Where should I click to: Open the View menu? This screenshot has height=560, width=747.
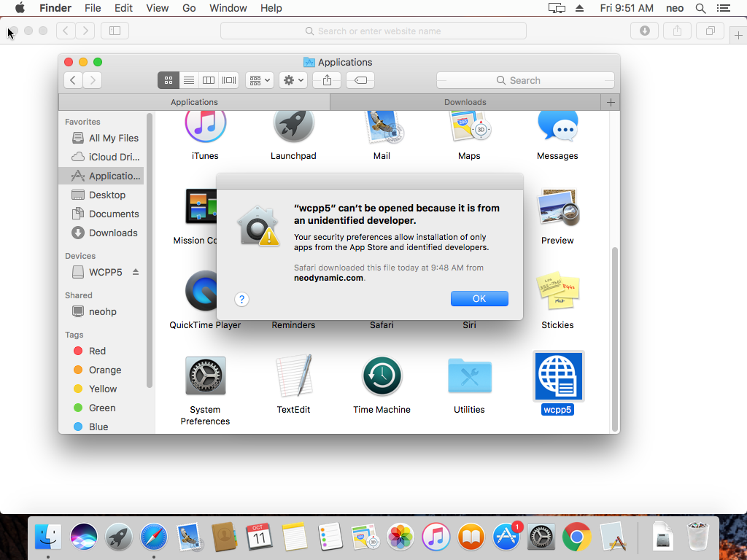click(158, 8)
